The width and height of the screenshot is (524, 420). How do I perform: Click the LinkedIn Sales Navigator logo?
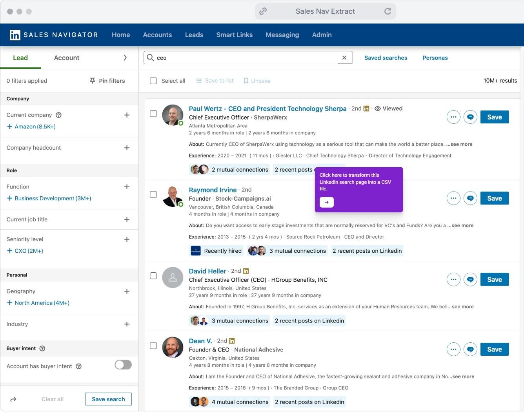[54, 35]
